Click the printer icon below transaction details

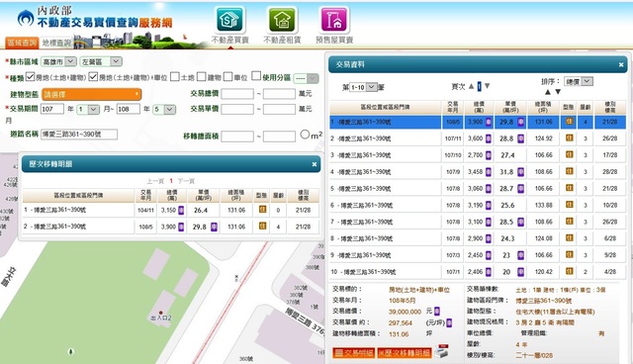442,351
